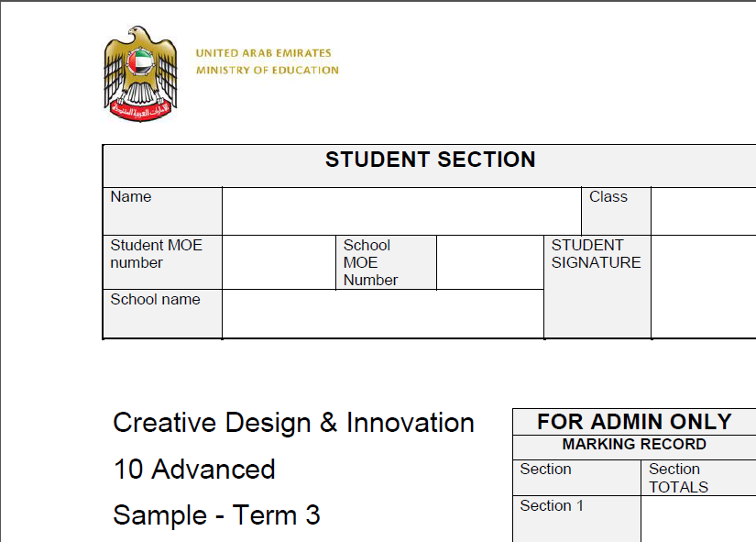Click the UAE falcon emblem logo

click(x=139, y=73)
